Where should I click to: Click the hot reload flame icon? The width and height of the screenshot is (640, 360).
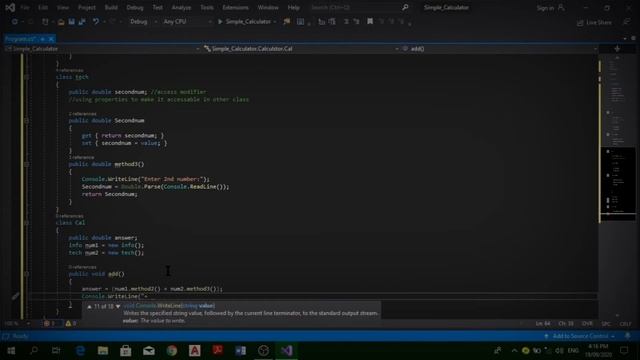287,21
